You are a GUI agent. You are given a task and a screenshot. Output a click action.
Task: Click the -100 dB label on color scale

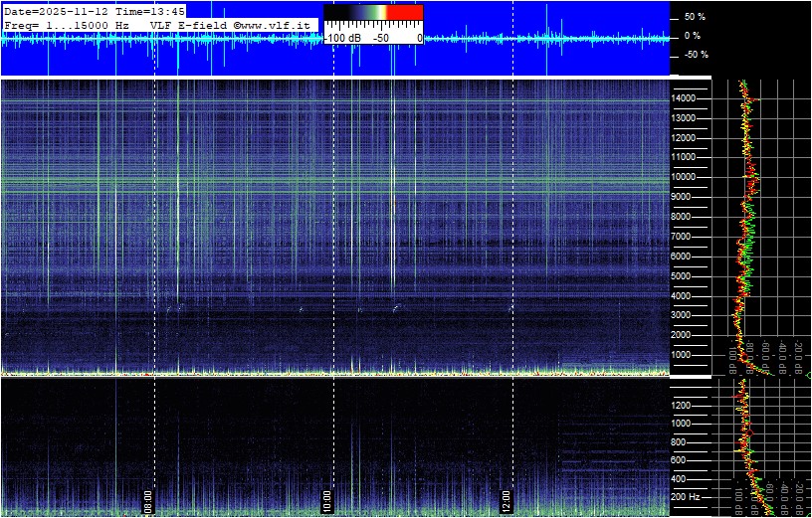pyautogui.click(x=342, y=37)
